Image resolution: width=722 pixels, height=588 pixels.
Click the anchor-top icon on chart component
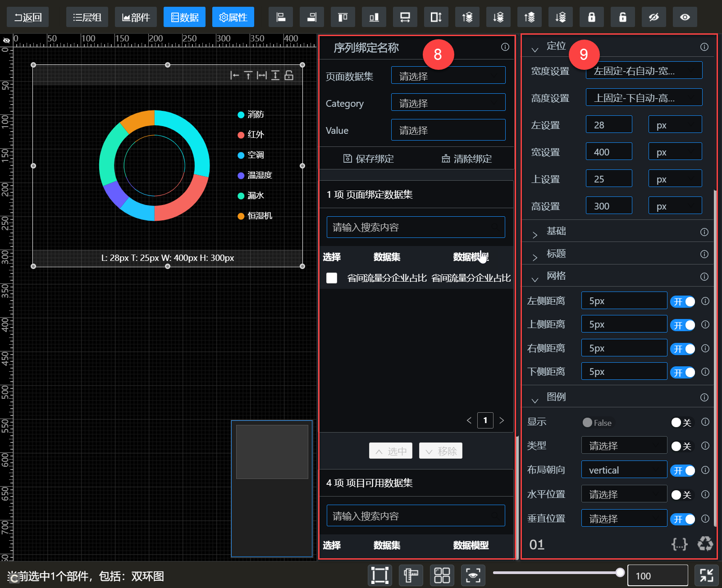pyautogui.click(x=248, y=75)
